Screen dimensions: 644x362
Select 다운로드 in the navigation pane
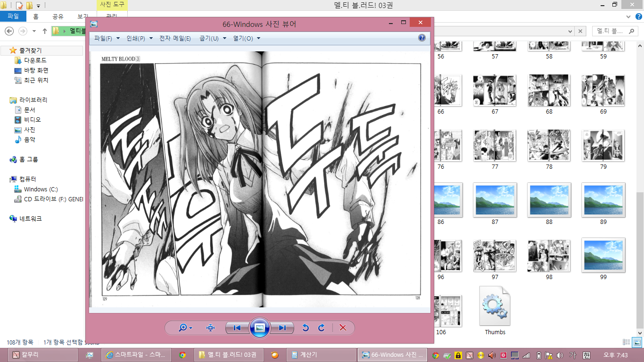pos(35,60)
